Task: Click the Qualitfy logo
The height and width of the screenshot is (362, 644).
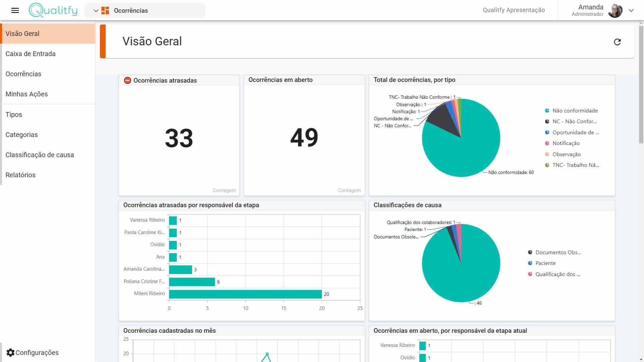Action: [53, 10]
